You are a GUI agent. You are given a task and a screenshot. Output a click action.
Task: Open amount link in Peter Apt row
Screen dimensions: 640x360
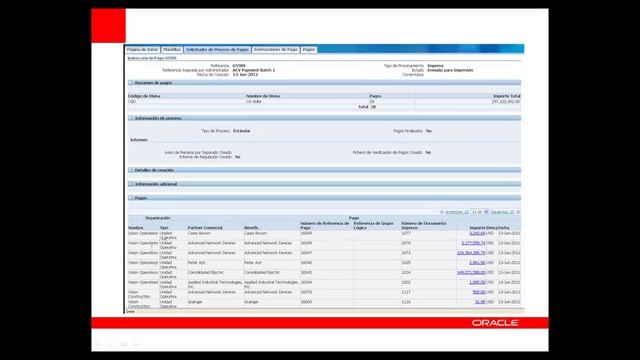pyautogui.click(x=477, y=263)
